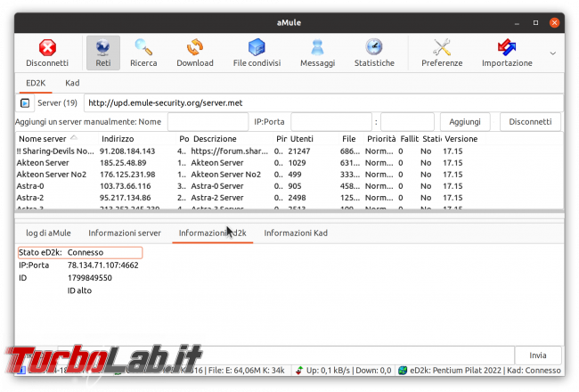The image size is (579, 392).
Task: Open File condivisi shared files
Action: 257,53
